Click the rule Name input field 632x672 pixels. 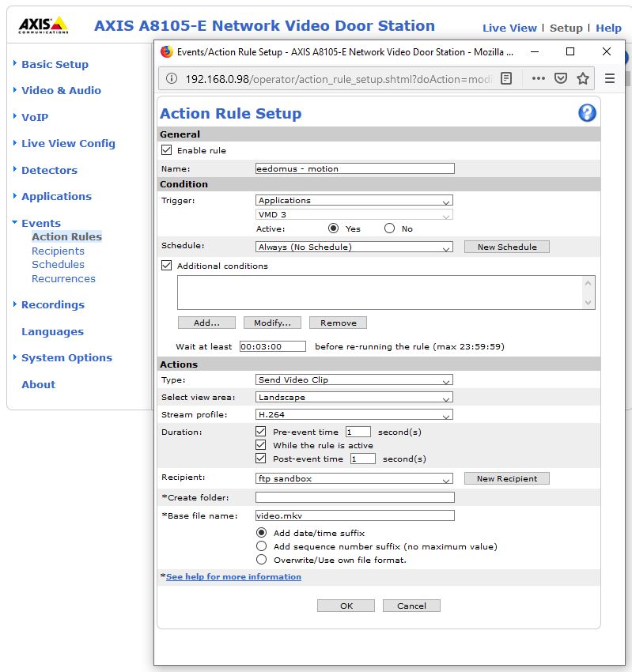(x=354, y=168)
